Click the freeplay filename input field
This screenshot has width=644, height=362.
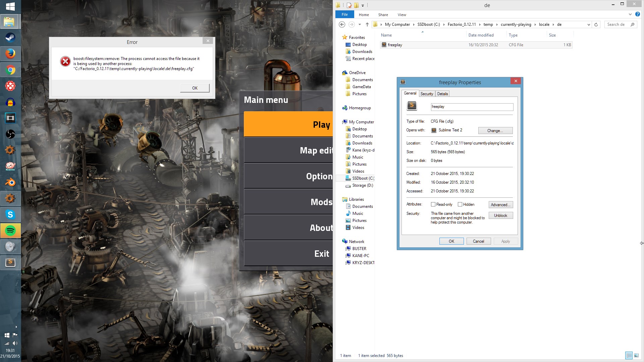click(472, 107)
